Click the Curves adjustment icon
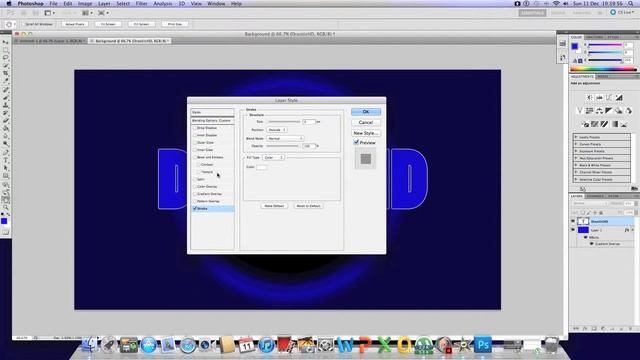The width and height of the screenshot is (640, 360). (x=609, y=98)
